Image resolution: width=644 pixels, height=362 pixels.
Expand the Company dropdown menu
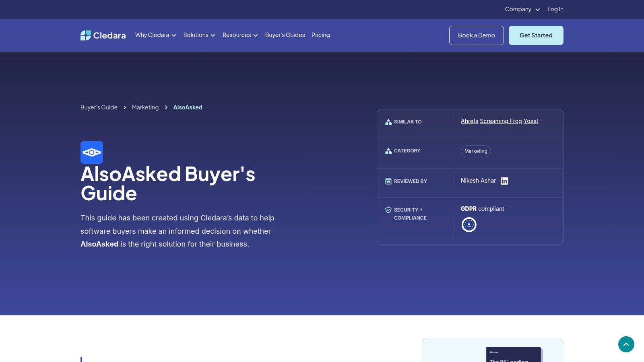pos(522,9)
